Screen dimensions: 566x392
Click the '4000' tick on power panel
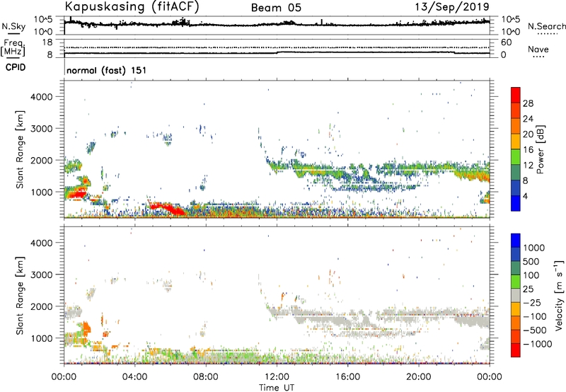(x=41, y=97)
